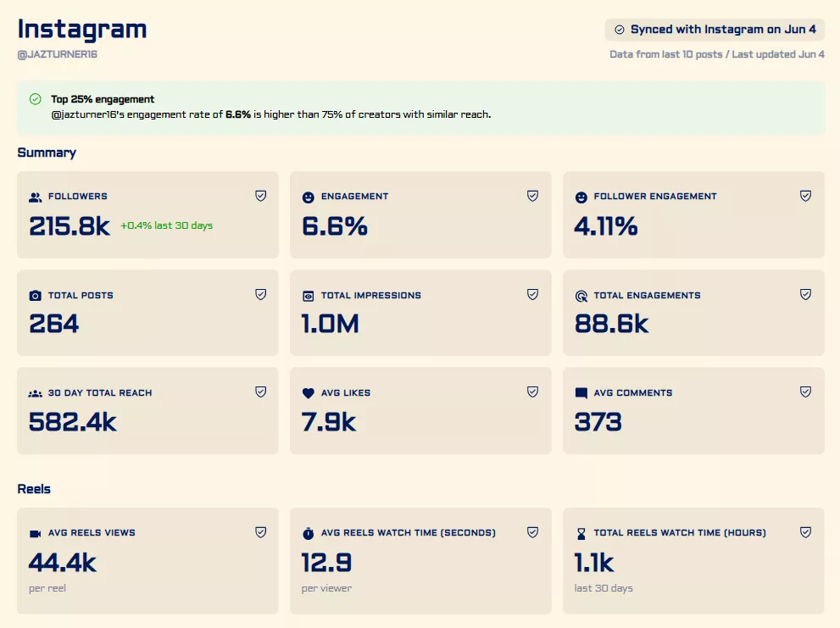Viewport: 840px width, 628px height.
Task: Click the 1.1k total reels watch hours value
Action: point(594,563)
